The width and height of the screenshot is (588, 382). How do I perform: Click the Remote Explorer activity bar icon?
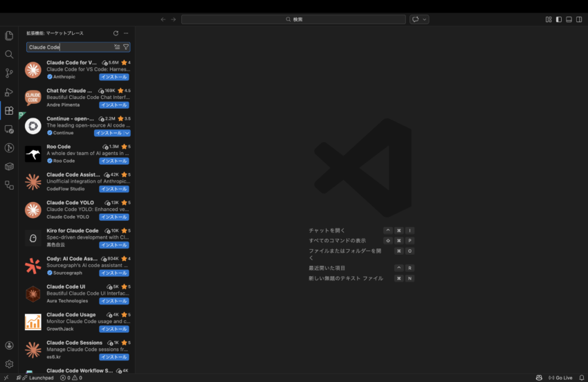tap(9, 129)
